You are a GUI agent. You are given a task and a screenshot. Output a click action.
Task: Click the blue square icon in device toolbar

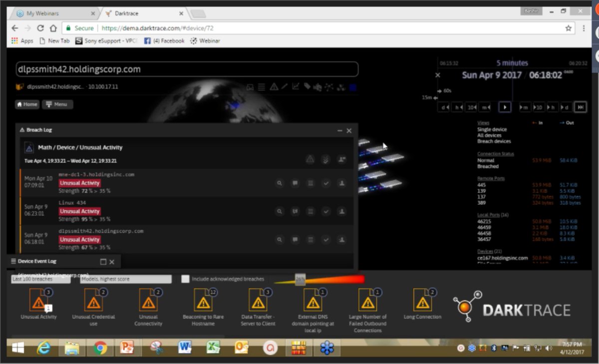(x=353, y=87)
